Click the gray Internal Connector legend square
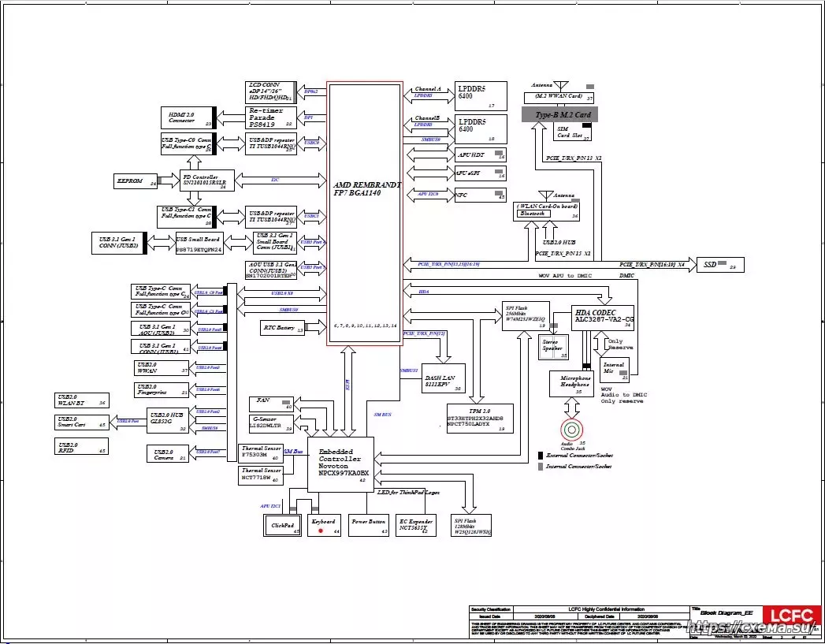This screenshot has height=644, width=825. click(x=541, y=467)
